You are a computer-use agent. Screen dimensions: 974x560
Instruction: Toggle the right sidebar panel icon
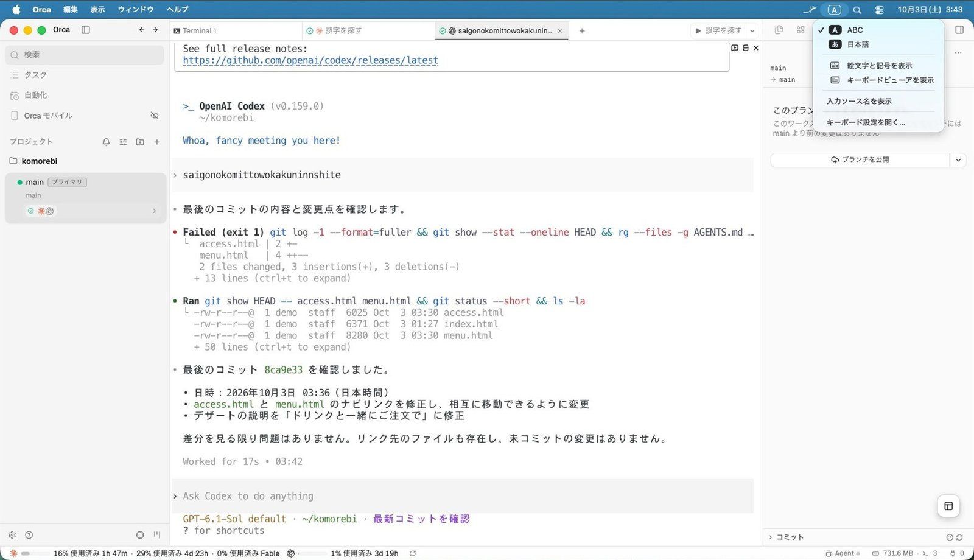959,30
